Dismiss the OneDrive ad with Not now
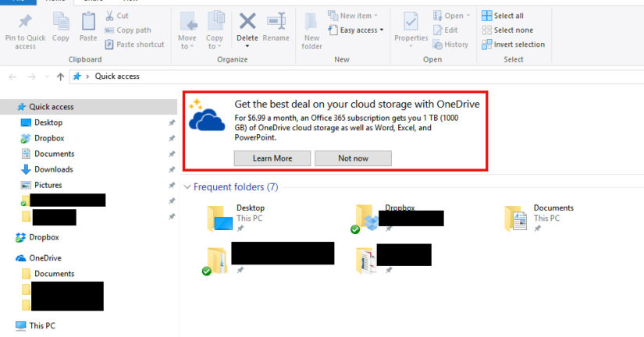Image resolution: width=644 pixels, height=337 pixels. (353, 158)
